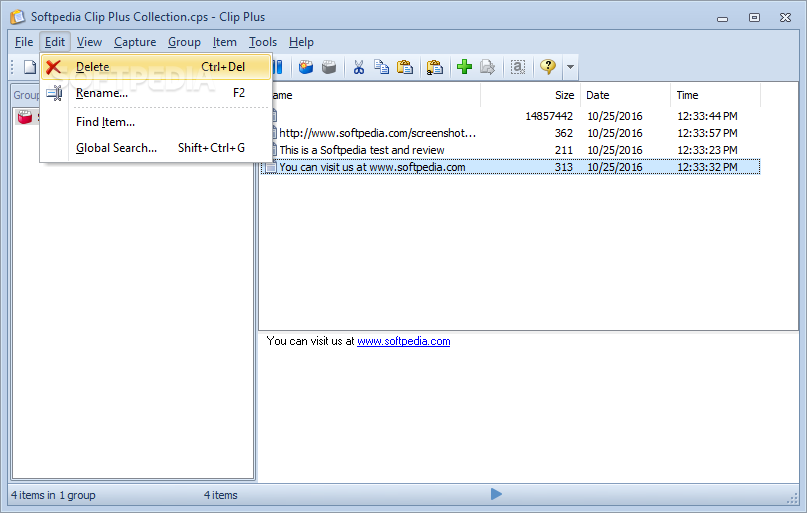Click the selected row's document icon
The image size is (807, 513).
[x=271, y=167]
